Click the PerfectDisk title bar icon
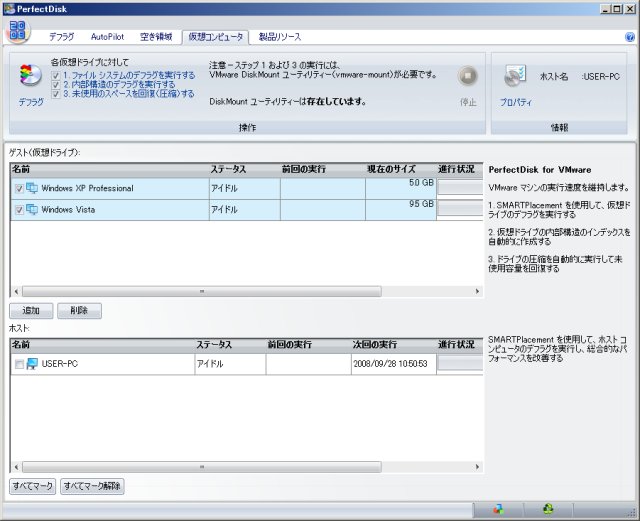The height and width of the screenshot is (521, 640). (9, 9)
